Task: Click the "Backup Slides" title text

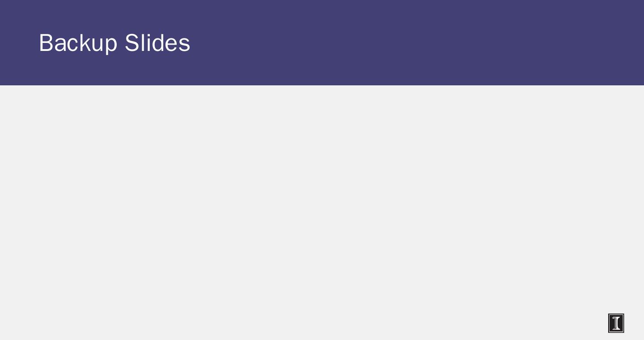Action: 114,43
